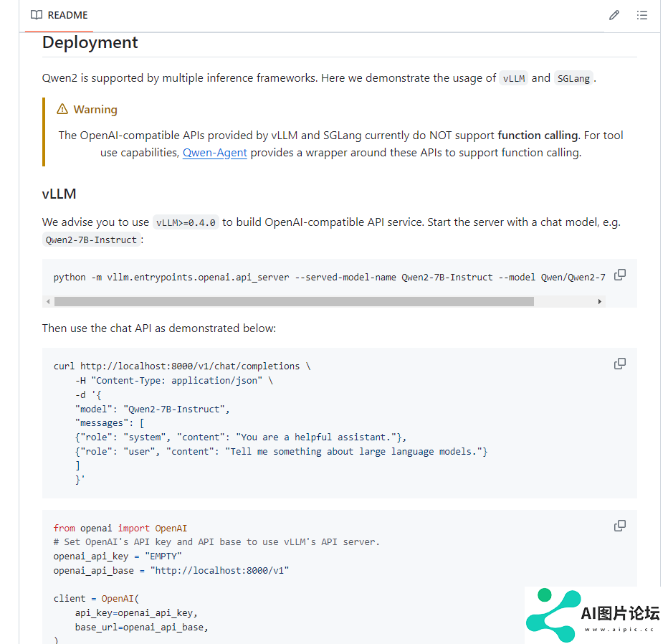Click the '# Set OpenAI's API key' comment
Viewport: 668px width, 644px height.
click(216, 542)
